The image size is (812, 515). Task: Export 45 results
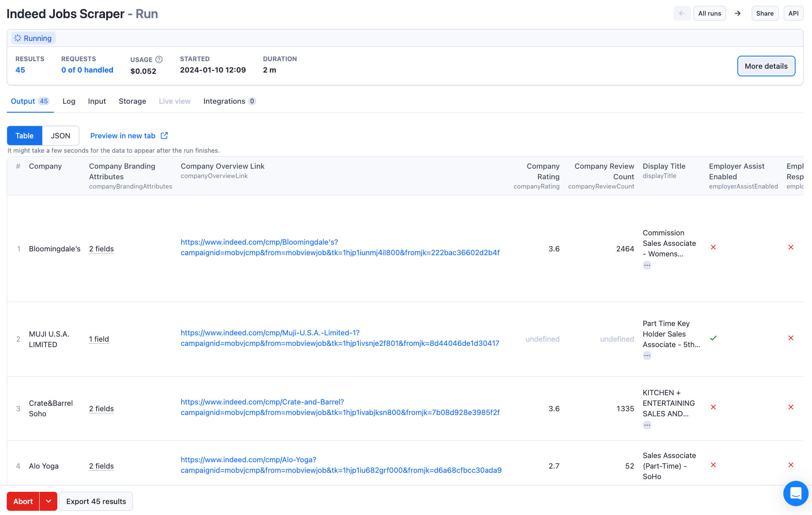point(96,501)
